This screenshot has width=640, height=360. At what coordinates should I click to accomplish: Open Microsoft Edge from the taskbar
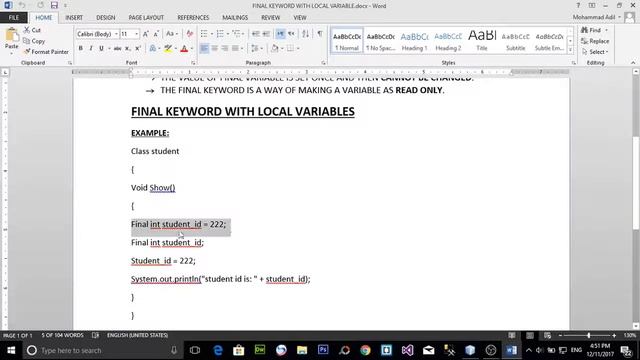(218, 350)
